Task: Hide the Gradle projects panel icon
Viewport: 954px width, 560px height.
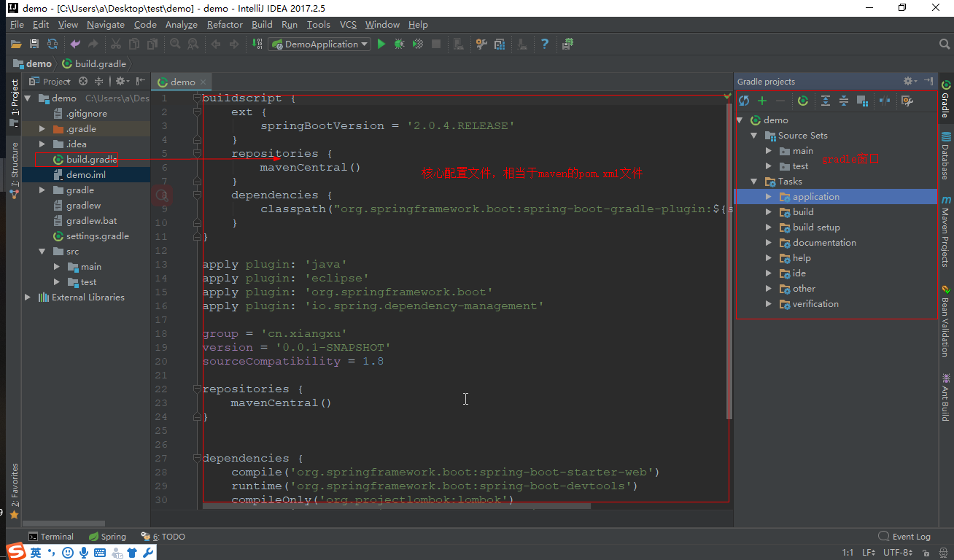Action: click(928, 81)
